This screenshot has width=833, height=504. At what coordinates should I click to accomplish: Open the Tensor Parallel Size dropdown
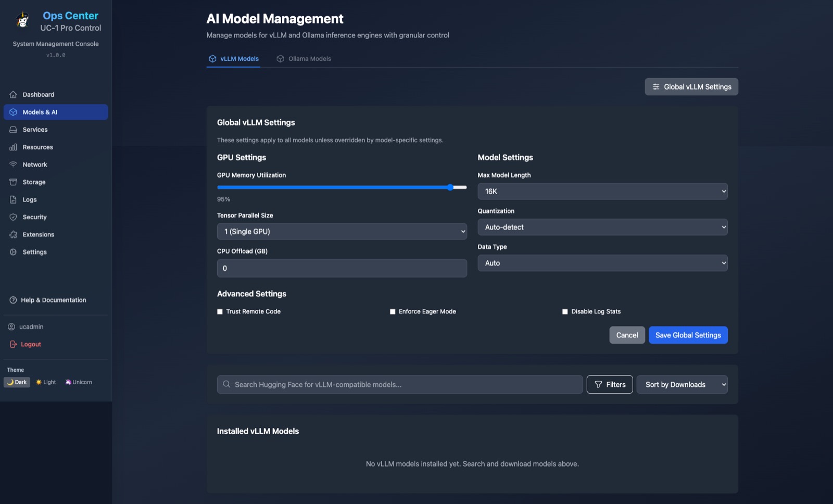click(342, 231)
